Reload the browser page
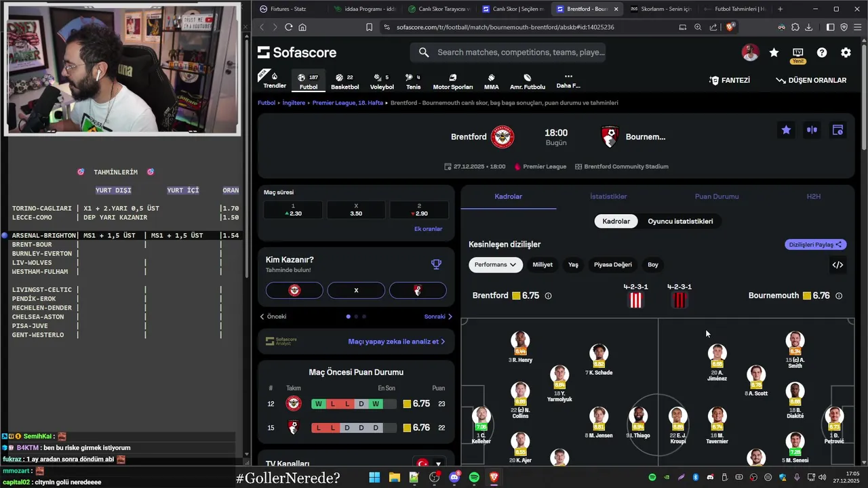The width and height of the screenshot is (868, 488). pyautogui.click(x=288, y=27)
